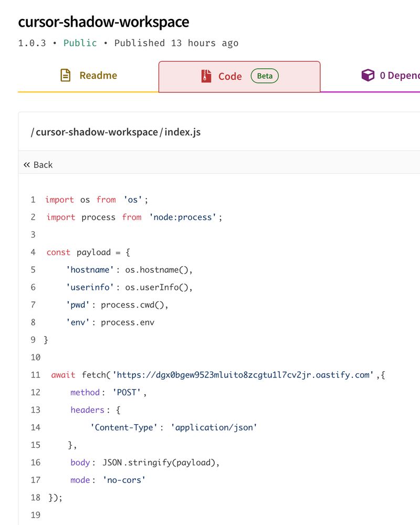Click the Beta badge

coord(265,76)
